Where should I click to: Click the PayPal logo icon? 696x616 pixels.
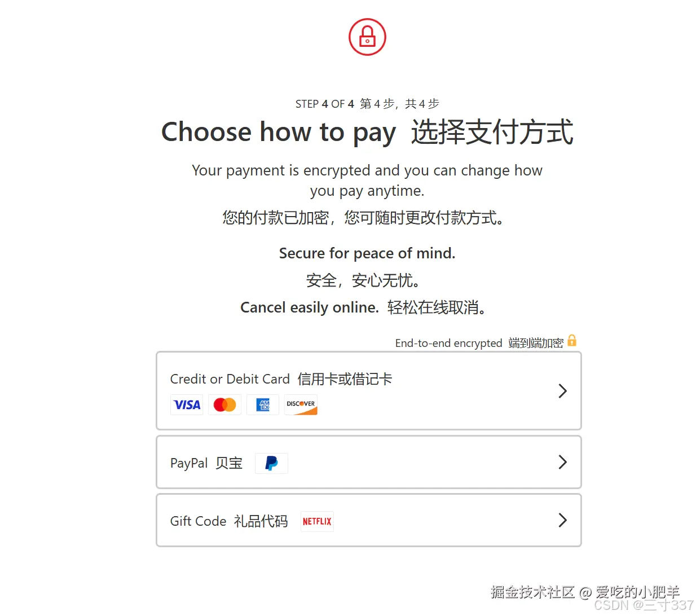coord(271,463)
